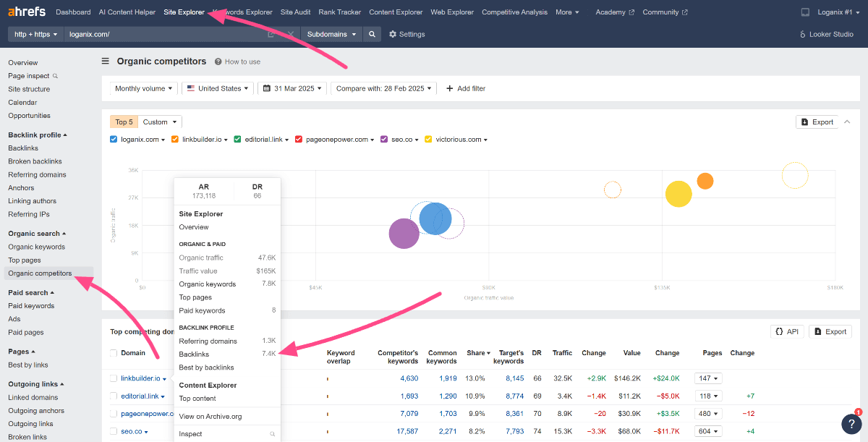
Task: Open Site structure in the left sidebar
Action: pos(29,89)
